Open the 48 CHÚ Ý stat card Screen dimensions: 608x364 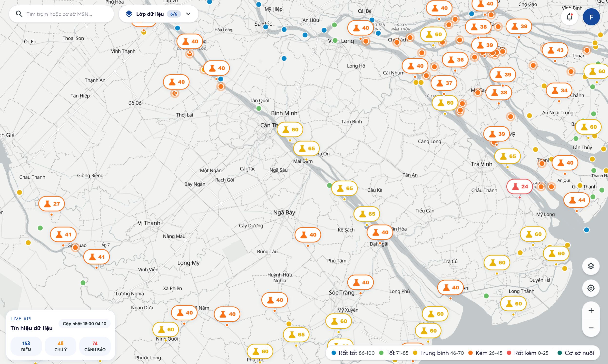click(x=60, y=346)
